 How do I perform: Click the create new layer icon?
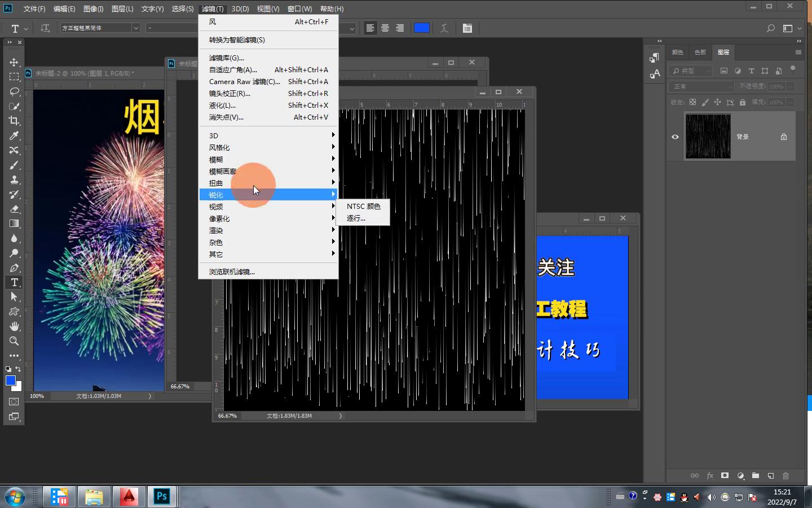point(770,476)
